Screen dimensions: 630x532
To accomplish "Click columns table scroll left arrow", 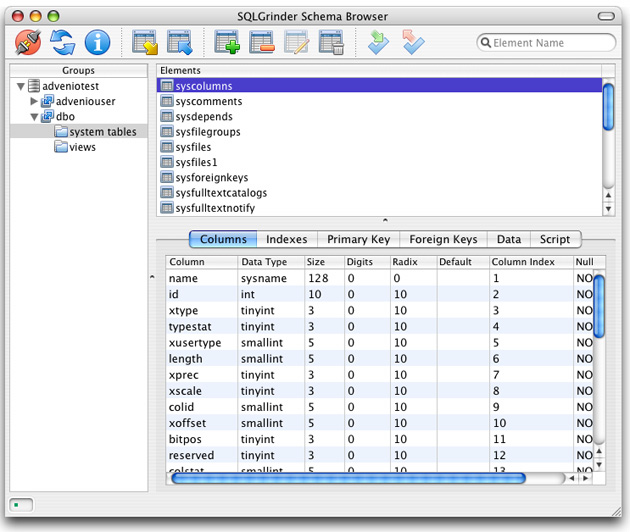I will (571, 478).
